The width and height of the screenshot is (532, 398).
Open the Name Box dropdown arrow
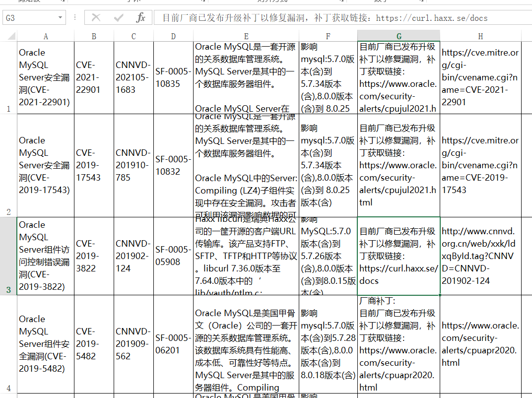60,18
